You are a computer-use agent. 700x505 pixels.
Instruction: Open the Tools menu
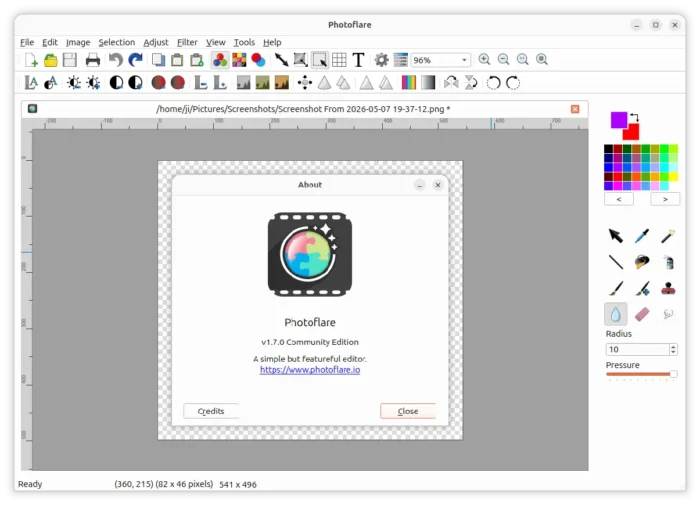pos(244,42)
